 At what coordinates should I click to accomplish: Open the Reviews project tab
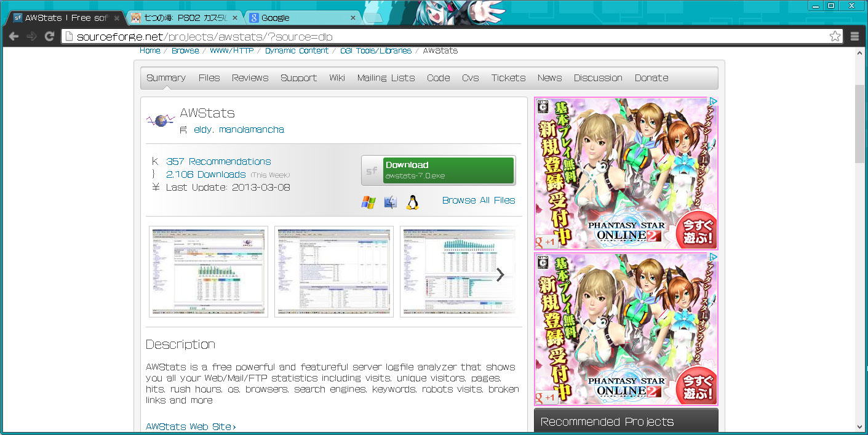[250, 78]
